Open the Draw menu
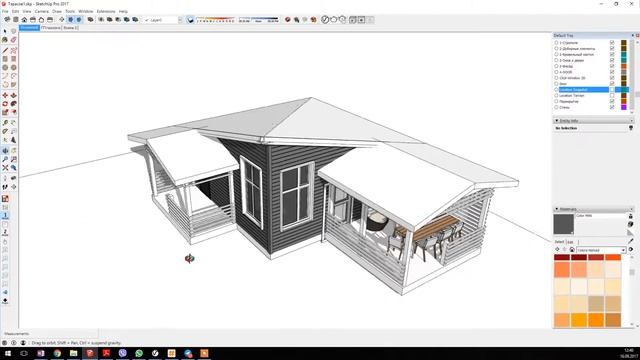640x360 pixels. click(57, 11)
